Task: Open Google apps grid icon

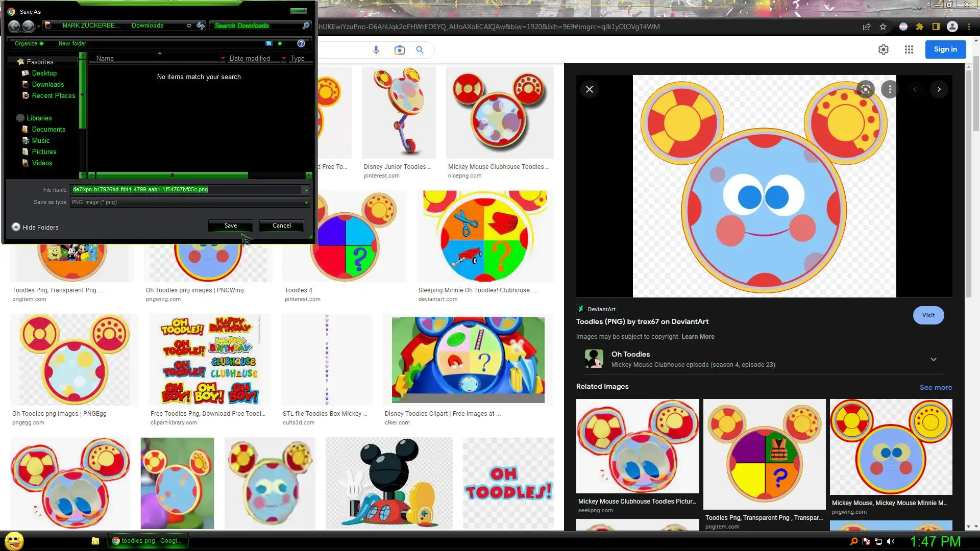Action: click(909, 49)
